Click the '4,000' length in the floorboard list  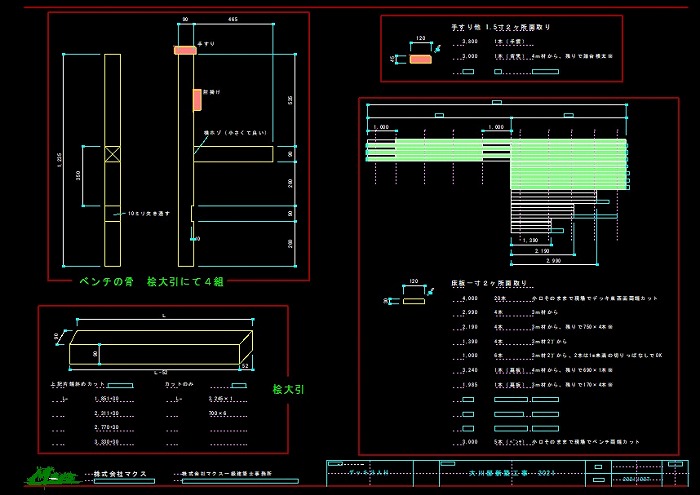[470, 298]
